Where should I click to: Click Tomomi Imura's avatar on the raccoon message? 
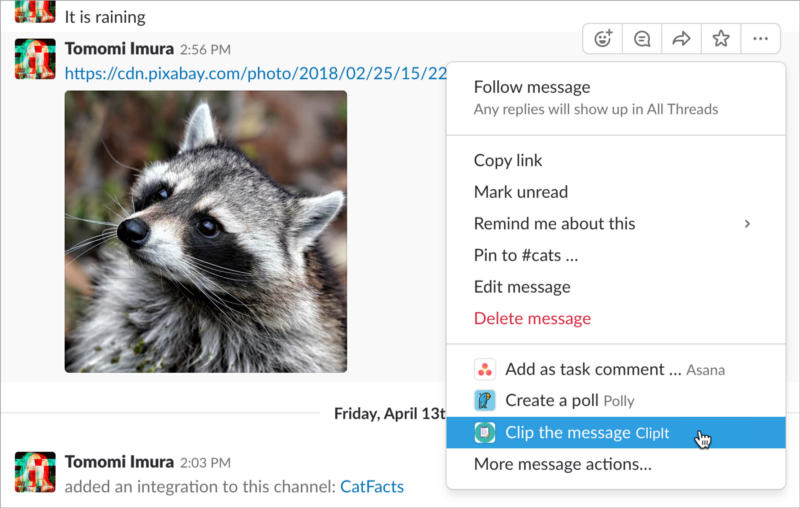click(35, 59)
